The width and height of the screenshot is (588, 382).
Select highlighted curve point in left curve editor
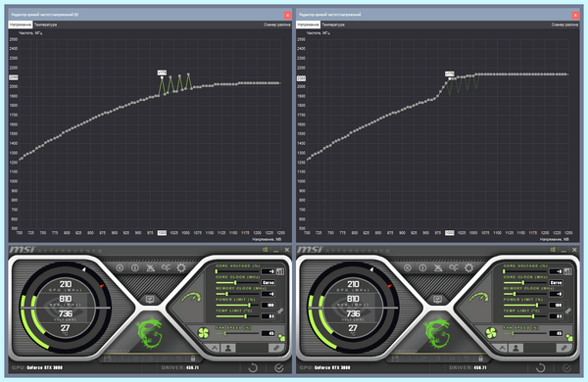coord(162,77)
